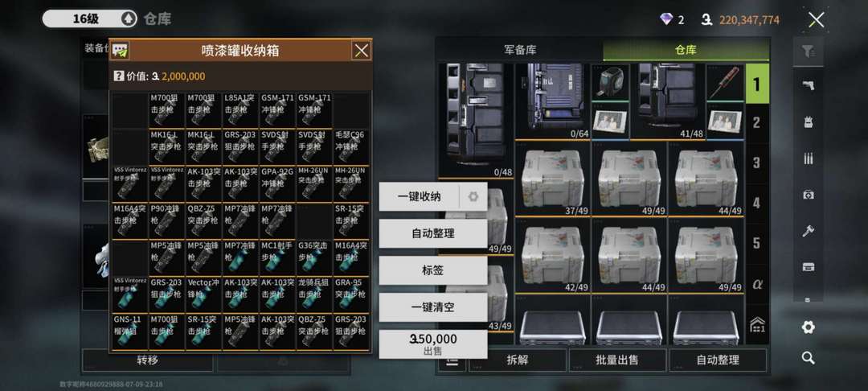
Task: Click the gear beside 一键收纳
Action: point(473,196)
